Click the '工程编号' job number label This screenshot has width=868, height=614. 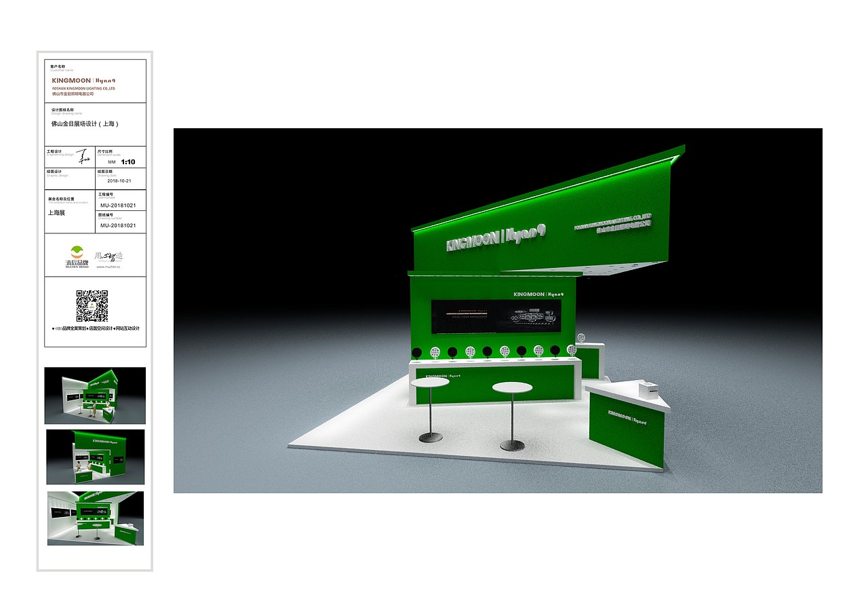tap(105, 193)
